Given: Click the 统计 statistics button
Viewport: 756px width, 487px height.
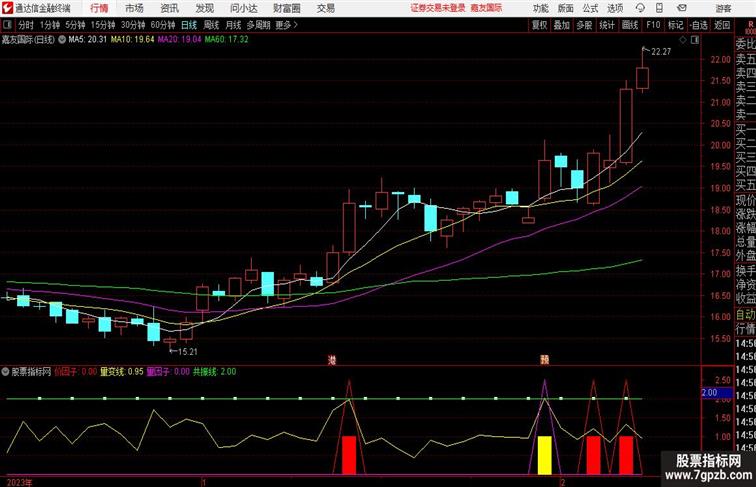Looking at the screenshot, I should click(607, 25).
